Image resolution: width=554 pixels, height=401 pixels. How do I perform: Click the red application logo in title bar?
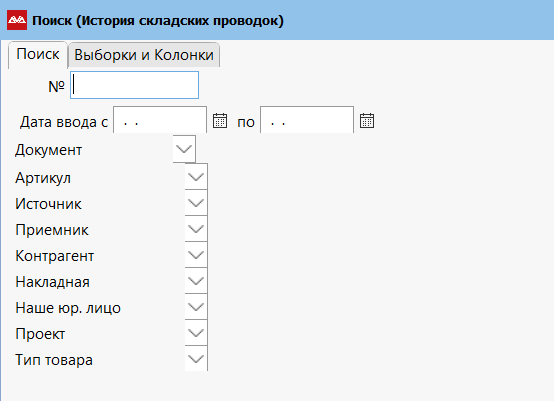pos(17,20)
